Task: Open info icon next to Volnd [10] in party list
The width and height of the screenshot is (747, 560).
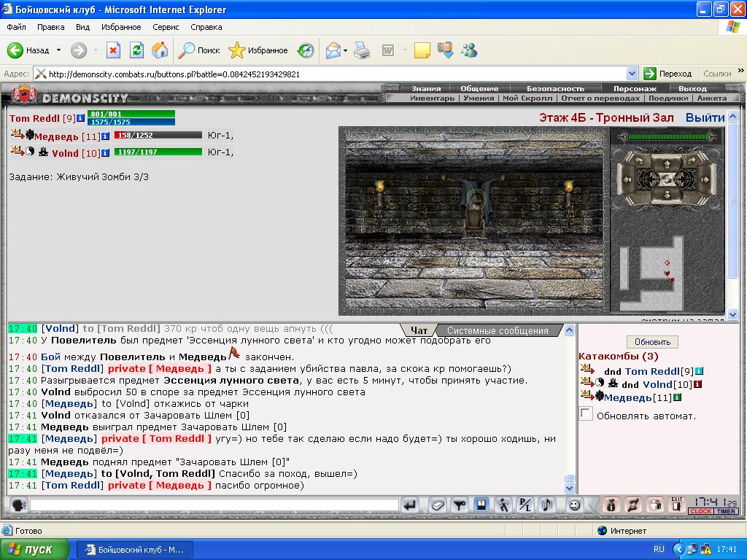Action: tap(105, 153)
